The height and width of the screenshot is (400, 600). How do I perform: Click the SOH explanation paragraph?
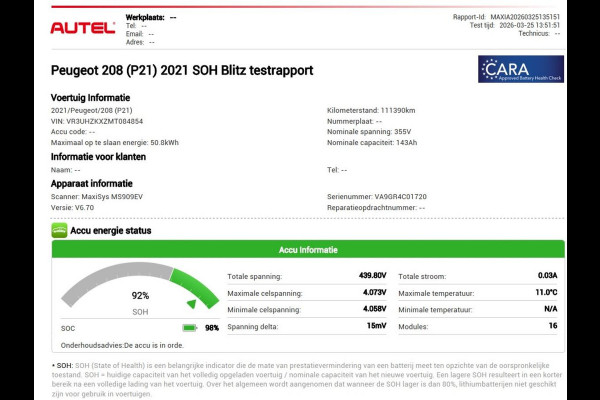click(x=307, y=379)
